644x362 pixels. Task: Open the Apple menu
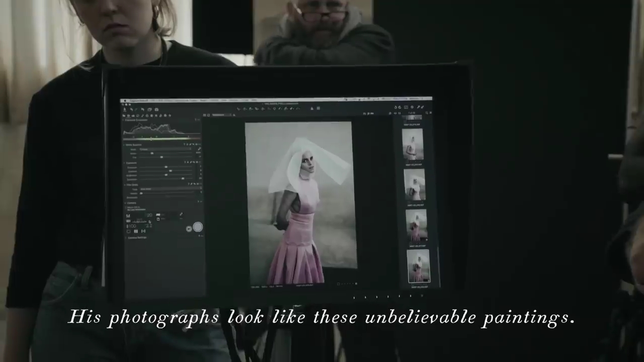(124, 102)
